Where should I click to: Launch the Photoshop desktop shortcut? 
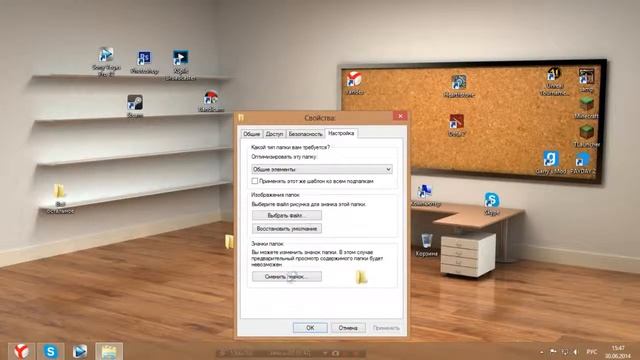[144, 62]
